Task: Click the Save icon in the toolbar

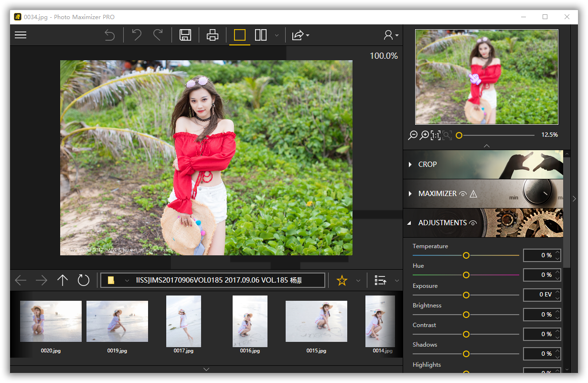Action: tap(185, 35)
